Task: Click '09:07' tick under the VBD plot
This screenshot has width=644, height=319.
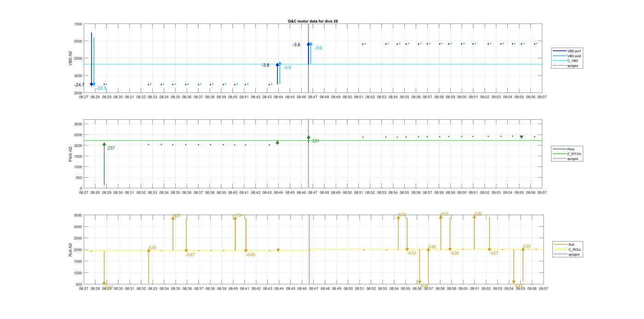Action: click(542, 97)
